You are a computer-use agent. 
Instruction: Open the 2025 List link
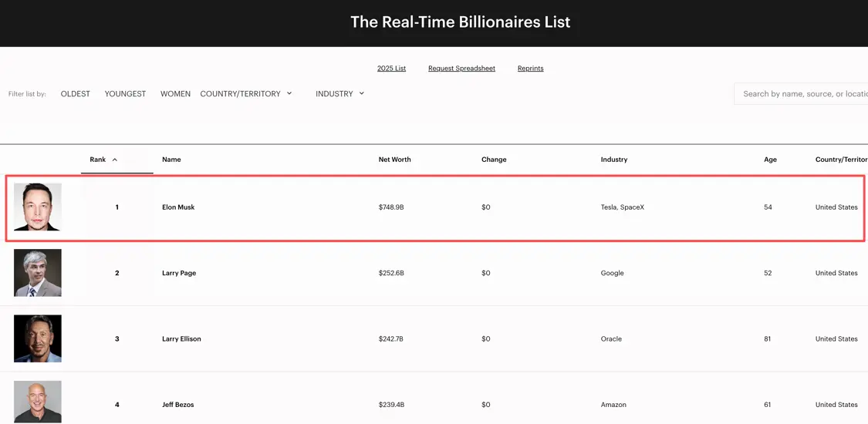[x=391, y=69]
